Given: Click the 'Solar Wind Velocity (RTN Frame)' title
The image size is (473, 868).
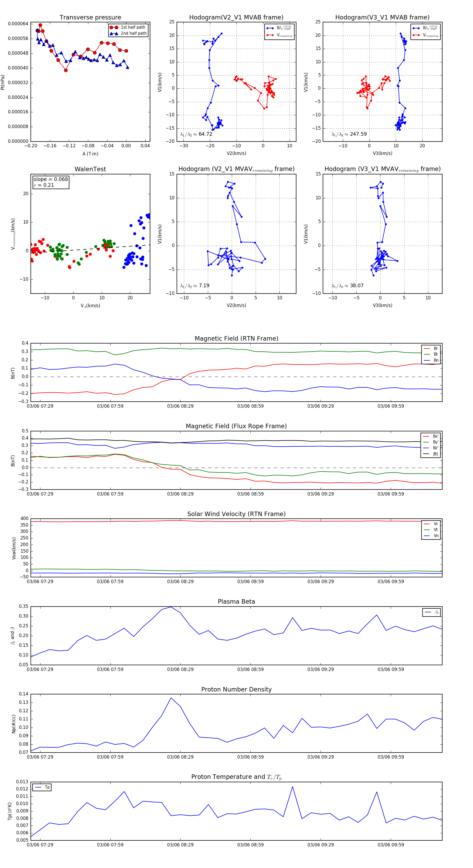Looking at the screenshot, I should click(x=236, y=514).
